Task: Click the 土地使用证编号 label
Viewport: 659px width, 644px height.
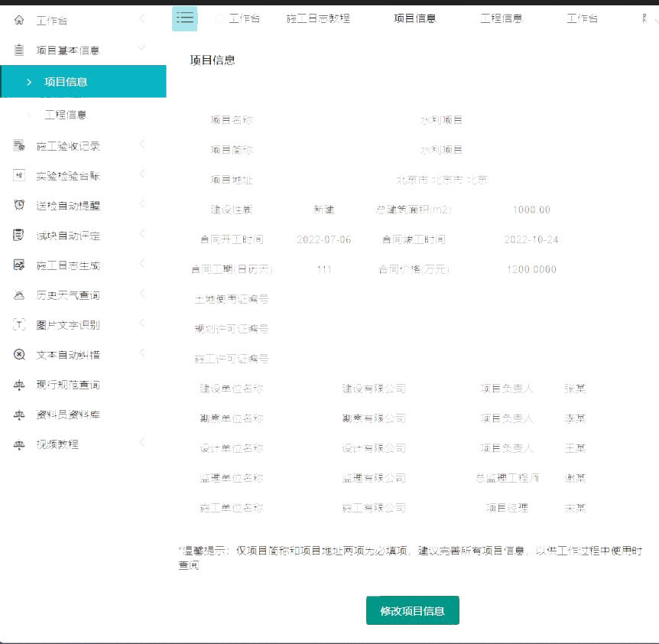Action: tap(231, 299)
